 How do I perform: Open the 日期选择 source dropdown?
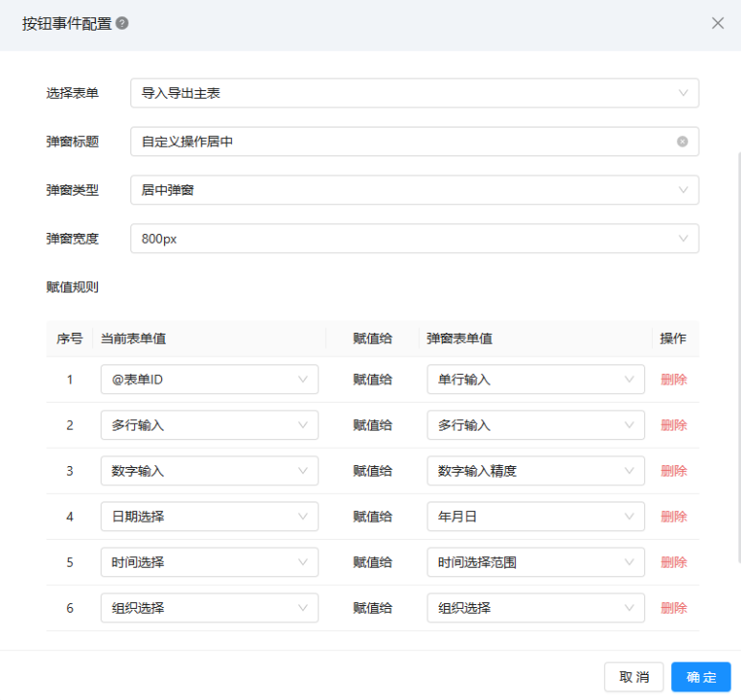pos(209,517)
